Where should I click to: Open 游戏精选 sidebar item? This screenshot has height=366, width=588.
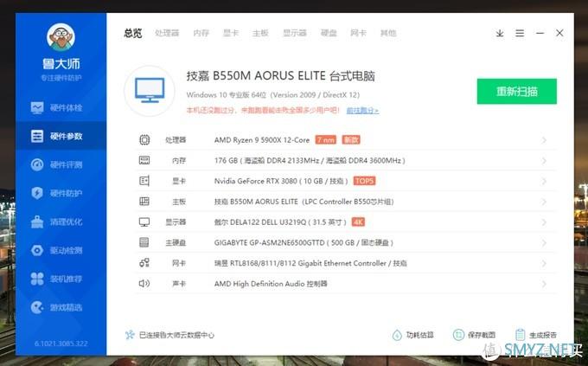61,307
